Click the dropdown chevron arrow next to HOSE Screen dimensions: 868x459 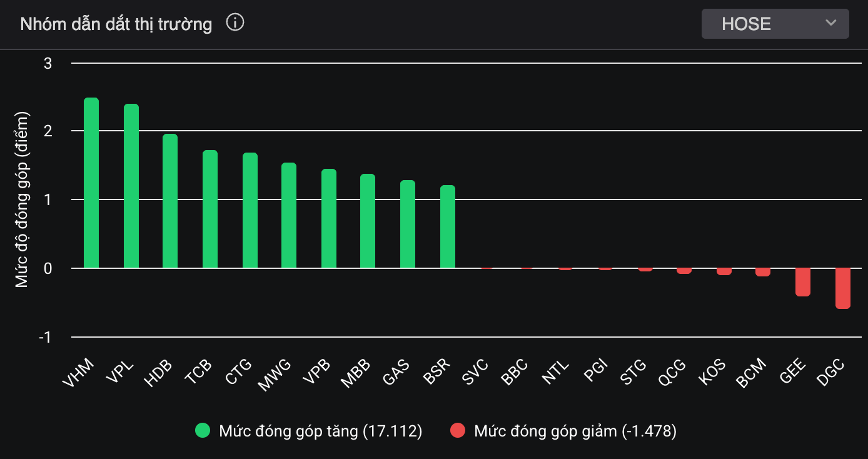click(830, 23)
